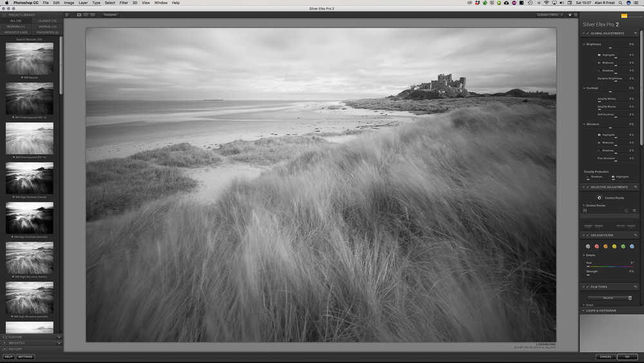Click the Add Control Point icon
The image size is (644, 363).
pyautogui.click(x=600, y=198)
